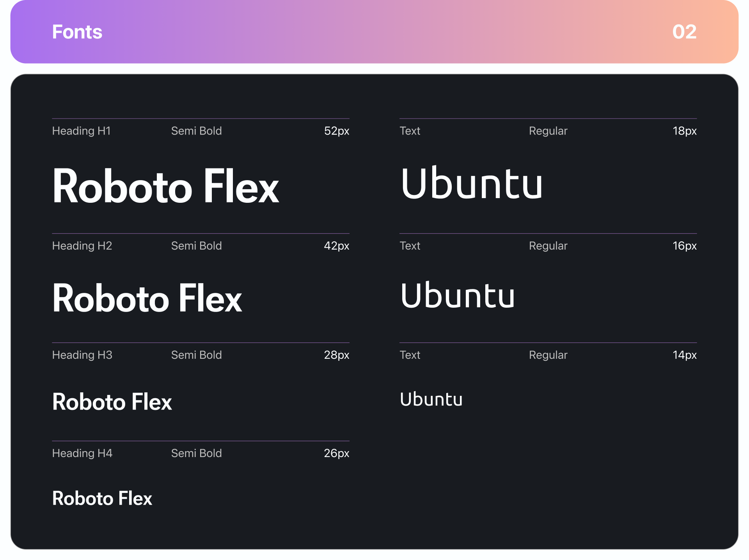This screenshot has height=560, width=749.
Task: Click the large Roboto Flex H1 sample
Action: click(x=165, y=186)
